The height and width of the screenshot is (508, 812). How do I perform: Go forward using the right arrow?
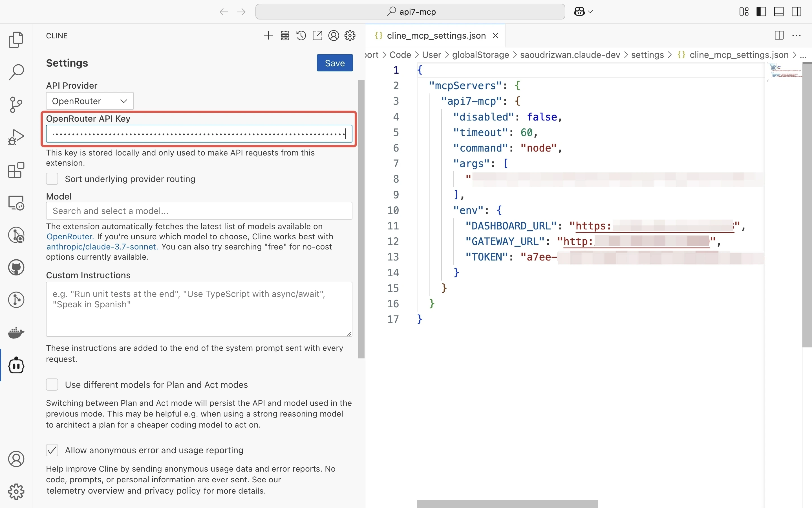coord(241,12)
